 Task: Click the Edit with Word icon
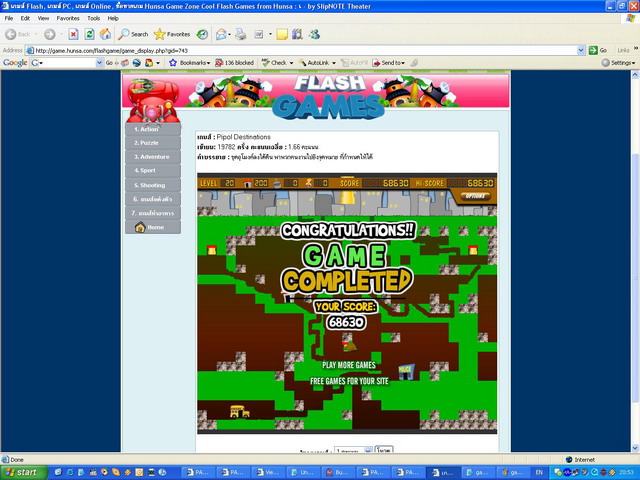tap(259, 34)
